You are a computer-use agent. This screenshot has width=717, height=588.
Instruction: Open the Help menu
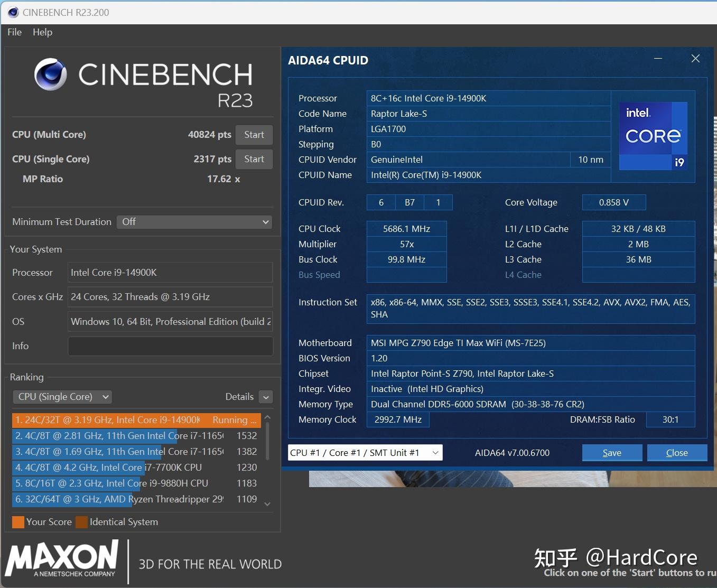tap(42, 32)
